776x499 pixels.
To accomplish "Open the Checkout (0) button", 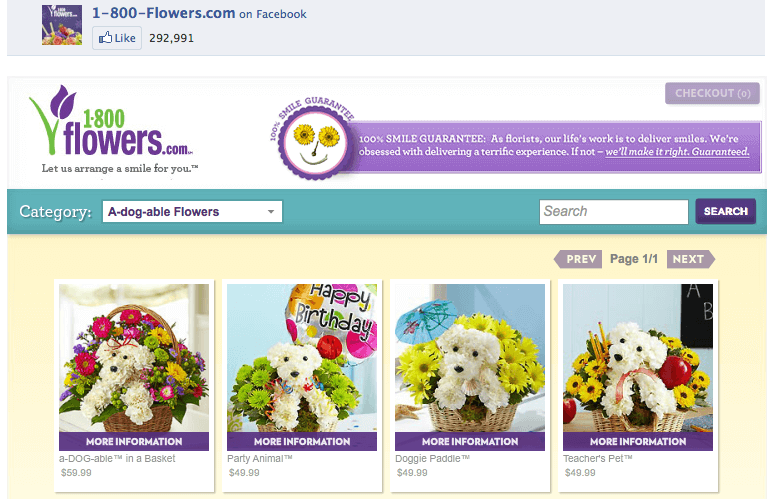I will pyautogui.click(x=712, y=93).
